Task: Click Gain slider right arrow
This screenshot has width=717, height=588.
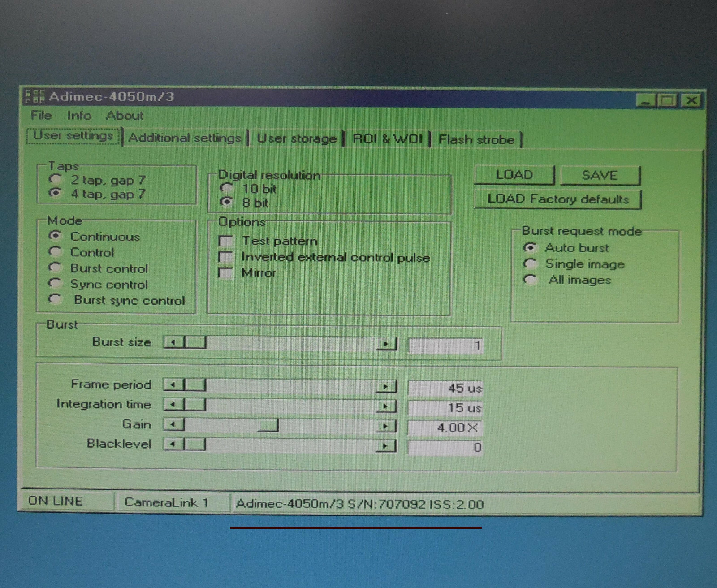Action: tap(386, 426)
